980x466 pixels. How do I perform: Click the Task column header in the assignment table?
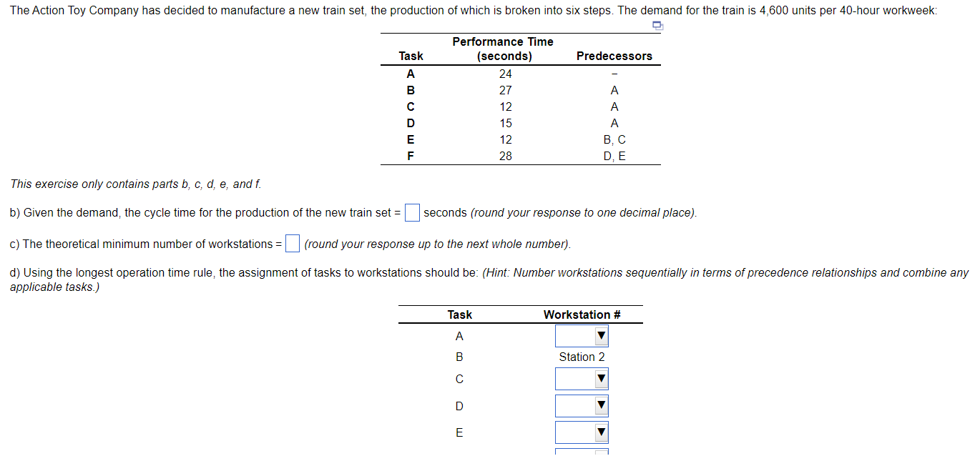(x=460, y=314)
